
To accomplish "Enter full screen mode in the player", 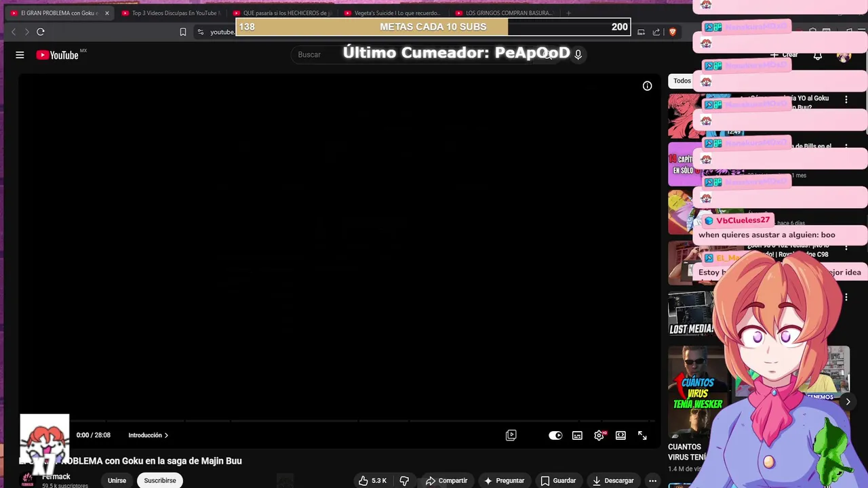I will (642, 435).
